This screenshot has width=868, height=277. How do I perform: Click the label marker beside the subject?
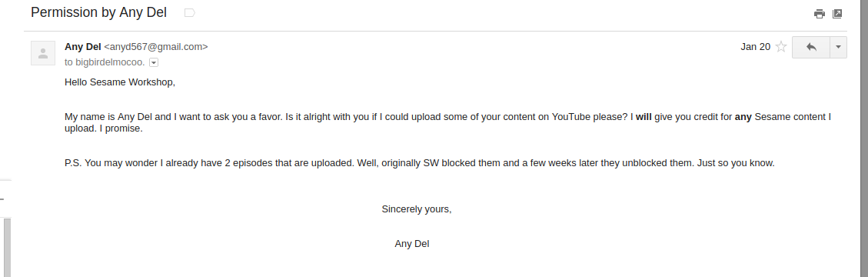(189, 13)
